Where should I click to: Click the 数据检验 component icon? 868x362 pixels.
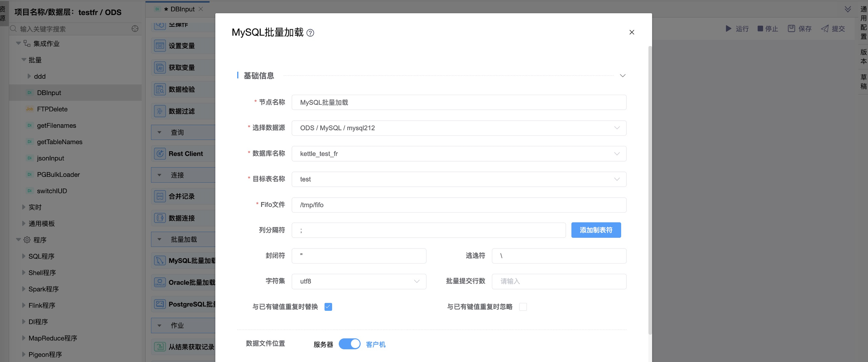pos(160,90)
